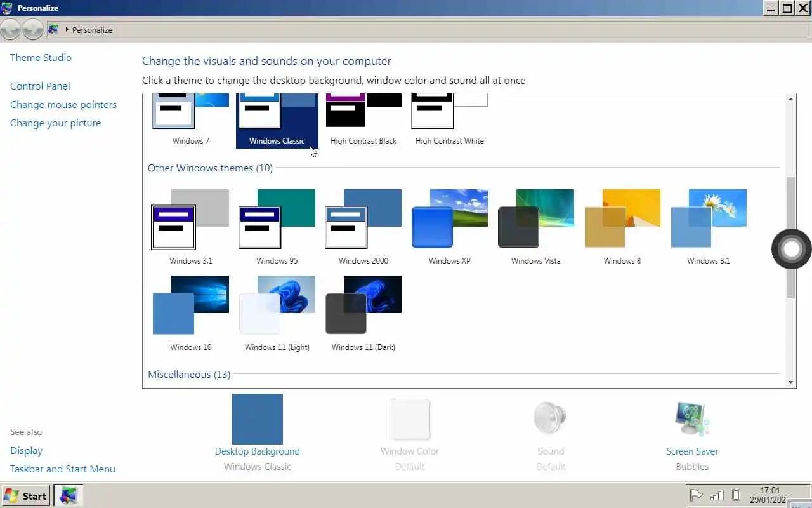Open the Display link
812x508 pixels.
tap(26, 450)
